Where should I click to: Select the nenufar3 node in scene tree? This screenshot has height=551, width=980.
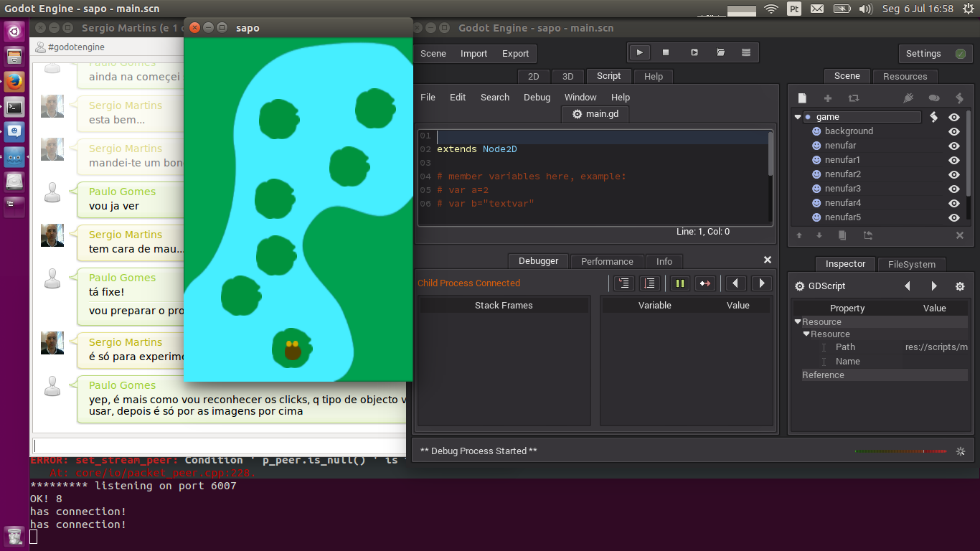tap(842, 189)
